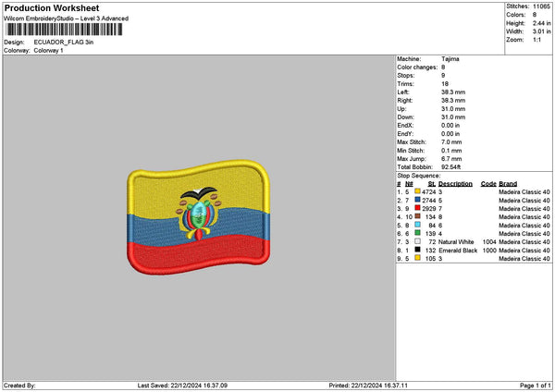555x392 pixels.
Task: Click the Down label in machine info
Action: (x=405, y=117)
